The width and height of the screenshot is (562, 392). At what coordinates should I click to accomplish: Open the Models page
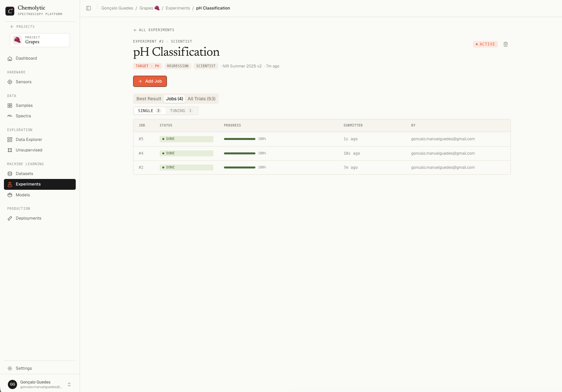(x=40, y=195)
